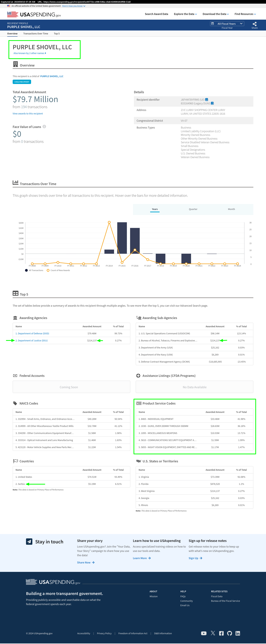Viewport: 266px width, 644px height.
Task: Click the USAspending.gov header logo
Action: 34,14
